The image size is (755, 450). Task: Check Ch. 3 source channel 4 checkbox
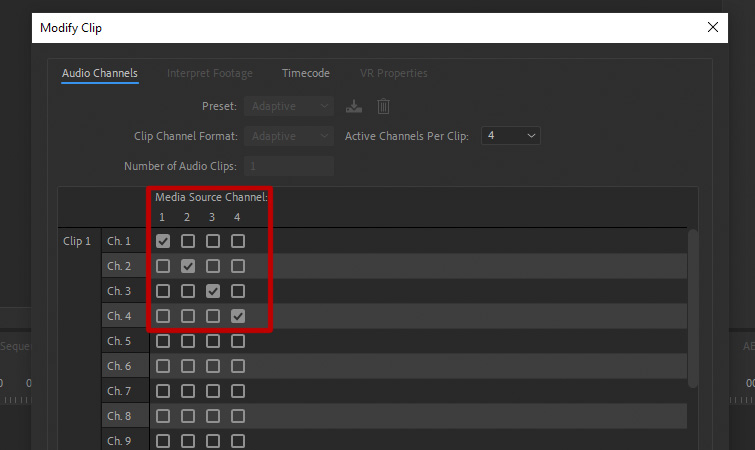point(238,291)
